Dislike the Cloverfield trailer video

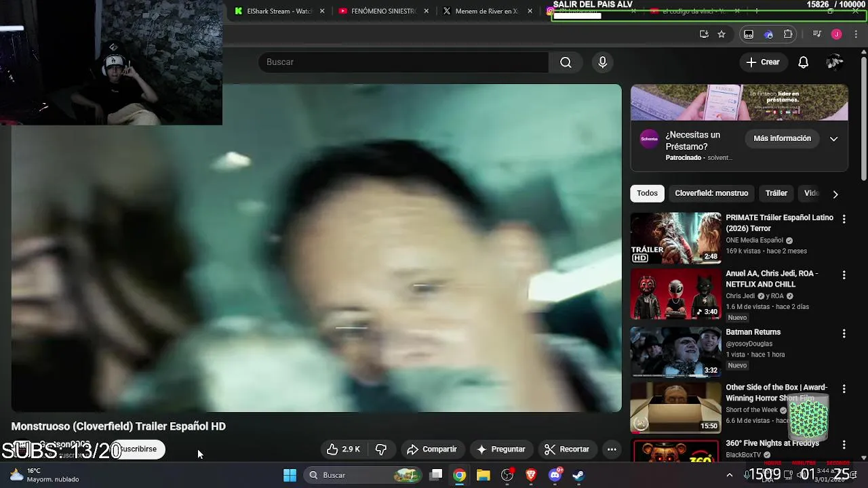tap(381, 449)
